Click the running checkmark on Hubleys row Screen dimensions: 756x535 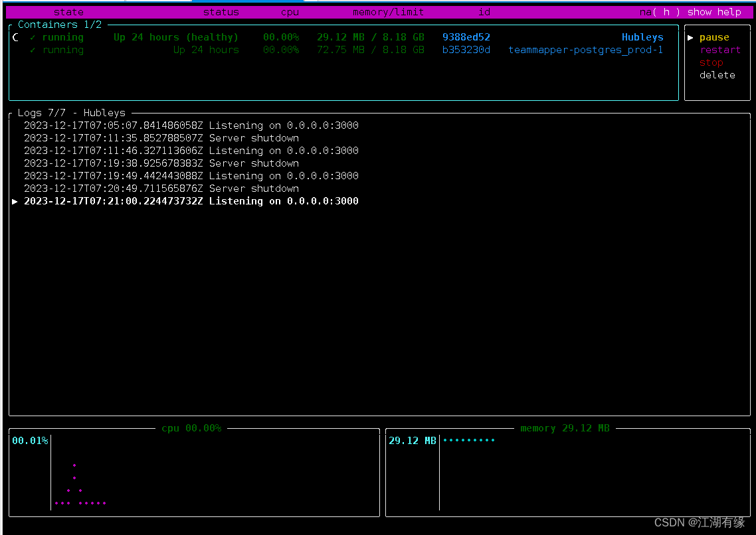(33, 37)
